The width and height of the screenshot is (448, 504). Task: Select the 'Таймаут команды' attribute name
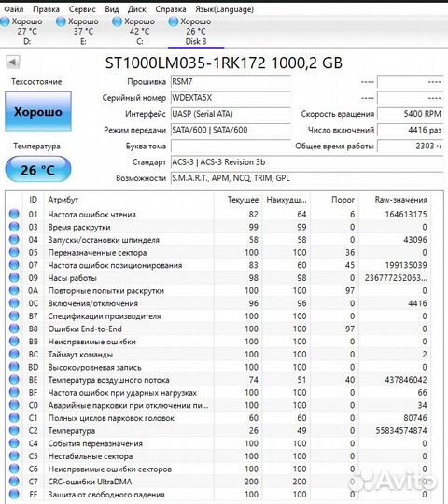coord(80,355)
